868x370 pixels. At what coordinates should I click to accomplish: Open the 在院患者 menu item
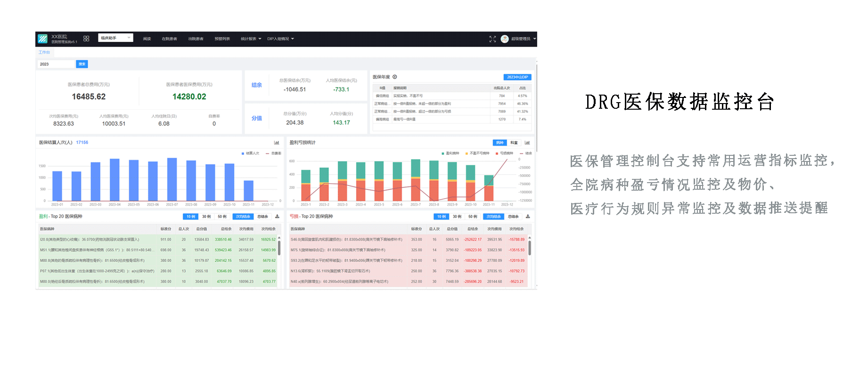tap(169, 39)
